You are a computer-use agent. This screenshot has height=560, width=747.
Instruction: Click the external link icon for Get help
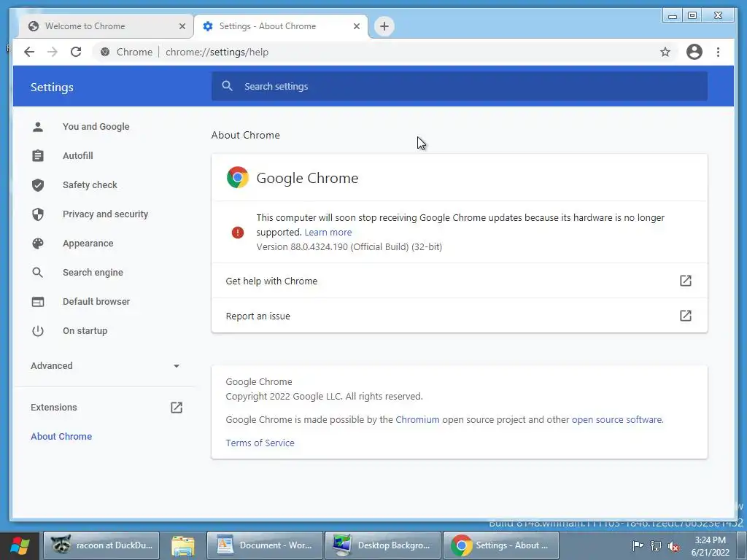point(685,281)
